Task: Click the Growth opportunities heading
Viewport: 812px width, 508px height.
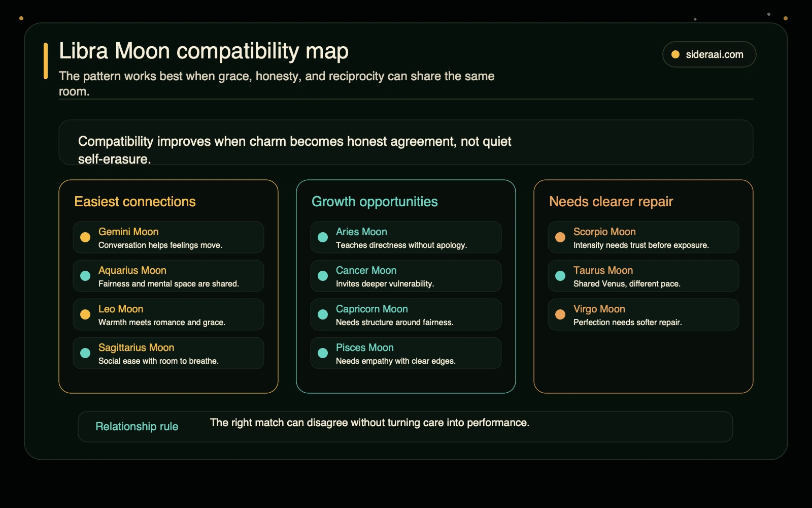Action: click(375, 202)
